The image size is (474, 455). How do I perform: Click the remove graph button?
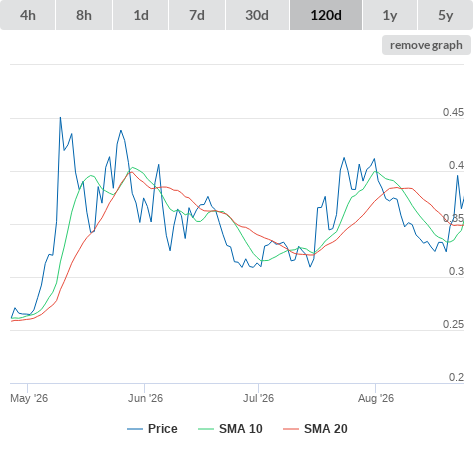click(x=426, y=45)
